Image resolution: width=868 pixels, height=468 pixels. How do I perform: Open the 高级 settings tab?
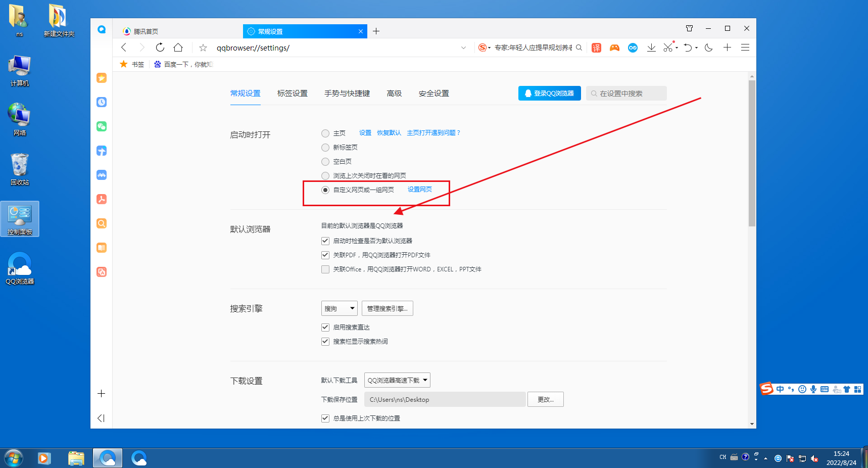click(394, 93)
